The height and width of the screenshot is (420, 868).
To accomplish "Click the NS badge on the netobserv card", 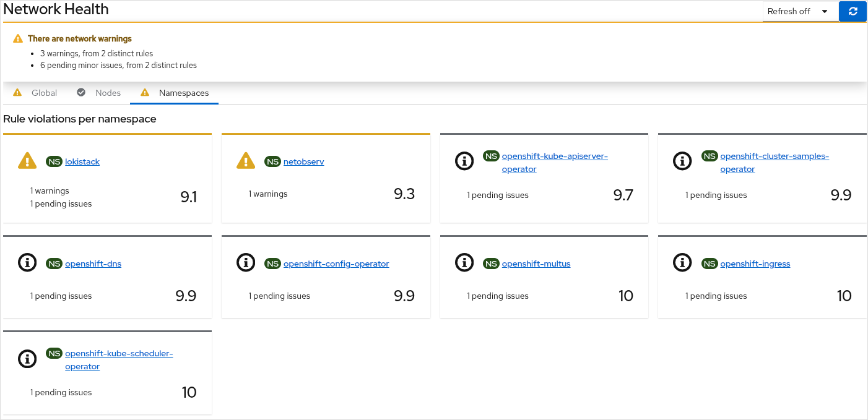I will coord(272,161).
